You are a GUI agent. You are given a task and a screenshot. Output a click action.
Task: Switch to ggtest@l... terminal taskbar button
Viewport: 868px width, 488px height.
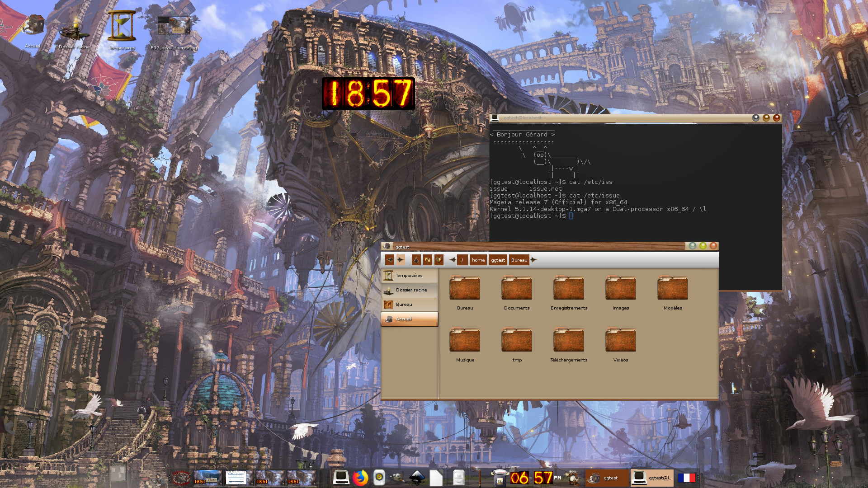pyautogui.click(x=652, y=478)
